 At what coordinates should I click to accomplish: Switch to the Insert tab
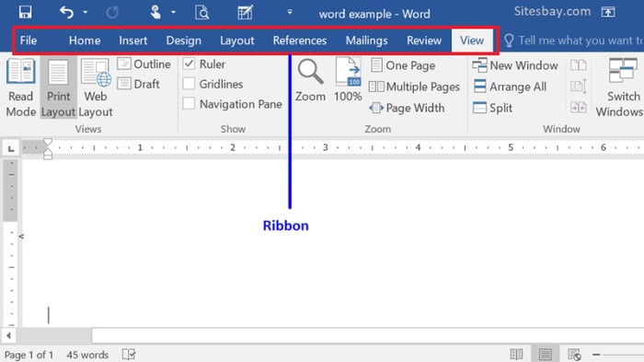pos(133,41)
